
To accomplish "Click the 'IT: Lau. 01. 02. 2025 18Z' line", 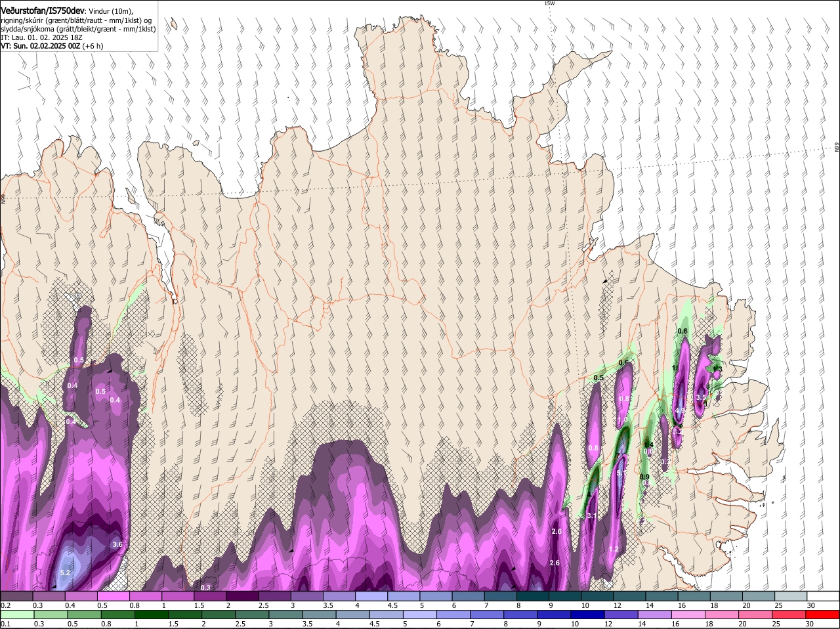I will click(42, 38).
